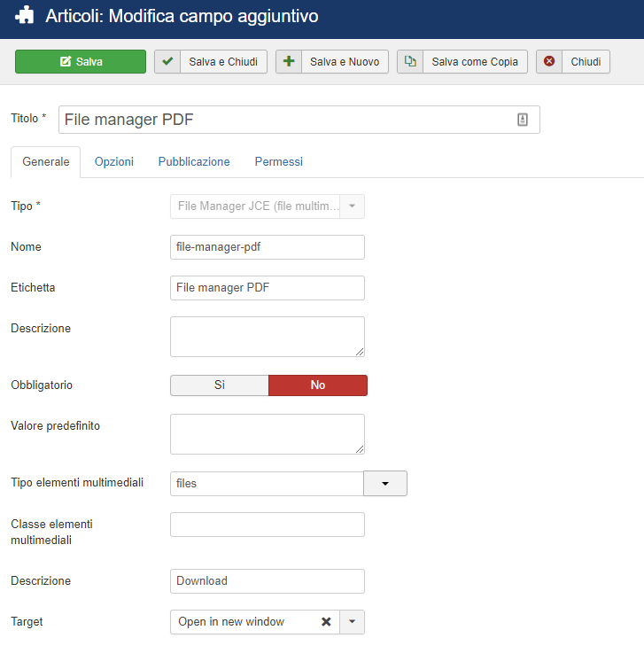
Task: Expand the Tipo dropdown arrow
Action: click(x=352, y=206)
